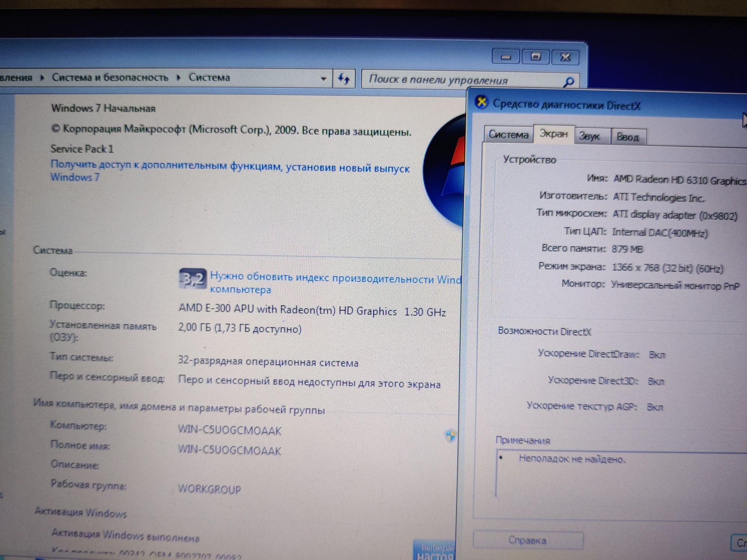Select Универсальный монитор PnP text
747x560 pixels.
[675, 286]
